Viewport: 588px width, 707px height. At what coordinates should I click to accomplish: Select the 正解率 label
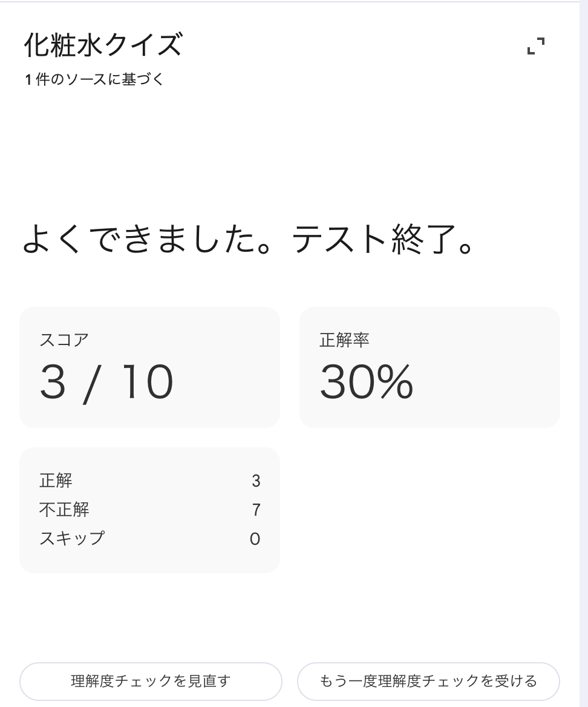(x=344, y=340)
